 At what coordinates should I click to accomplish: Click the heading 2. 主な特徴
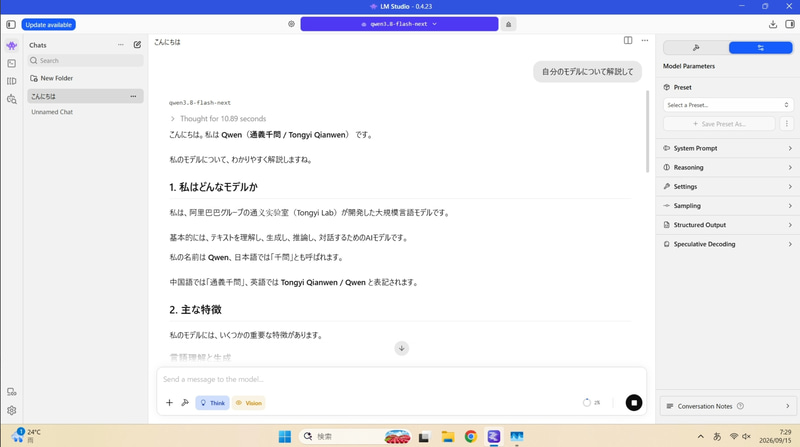195,309
